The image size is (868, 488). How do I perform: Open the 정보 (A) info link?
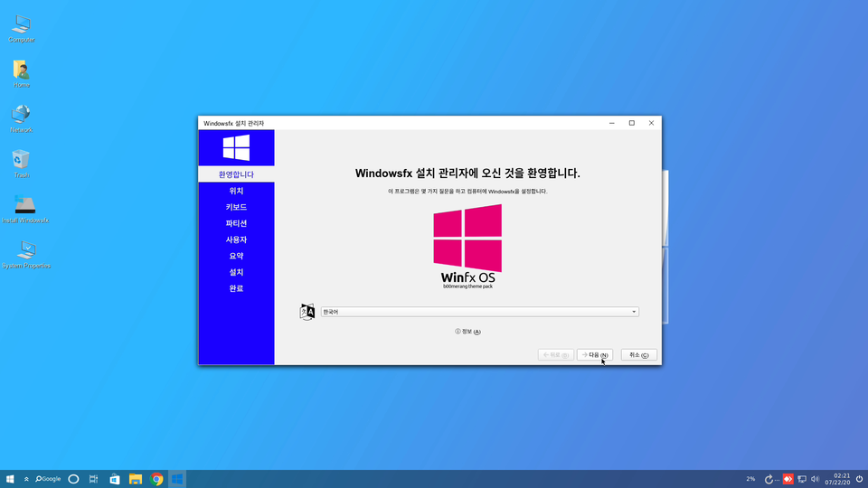[x=467, y=332]
